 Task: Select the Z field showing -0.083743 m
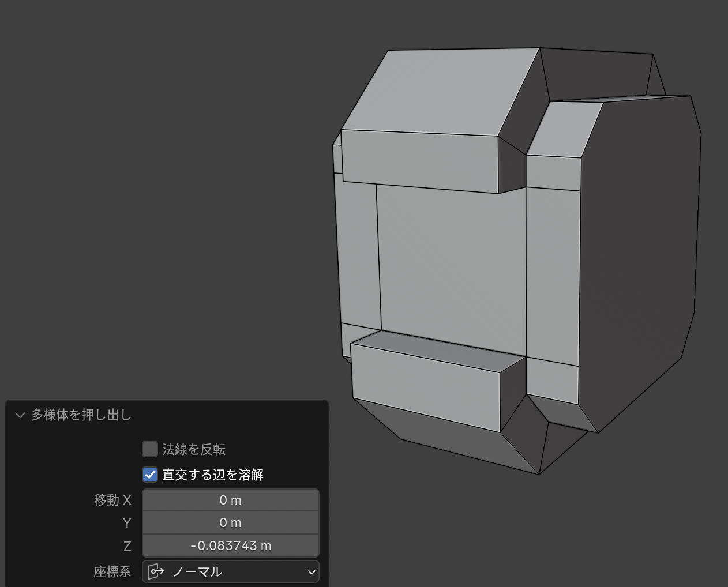pyautogui.click(x=230, y=545)
